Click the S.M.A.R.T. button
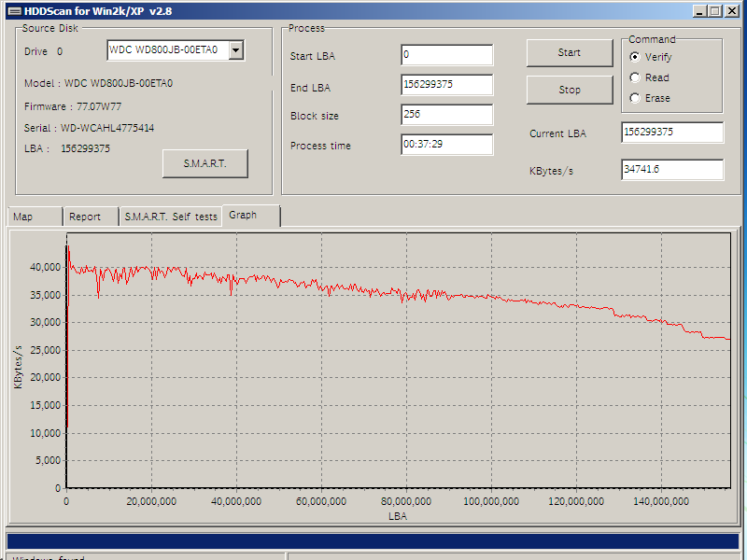 [x=204, y=163]
